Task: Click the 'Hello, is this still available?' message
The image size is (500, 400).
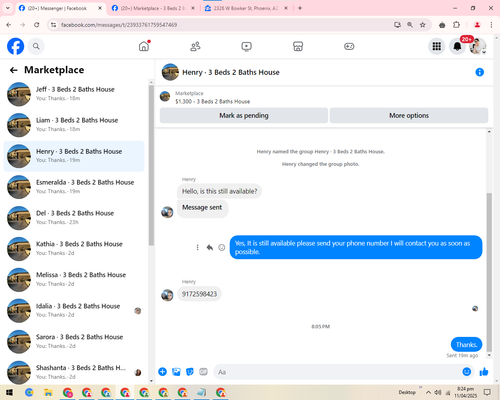Action: pos(219,191)
